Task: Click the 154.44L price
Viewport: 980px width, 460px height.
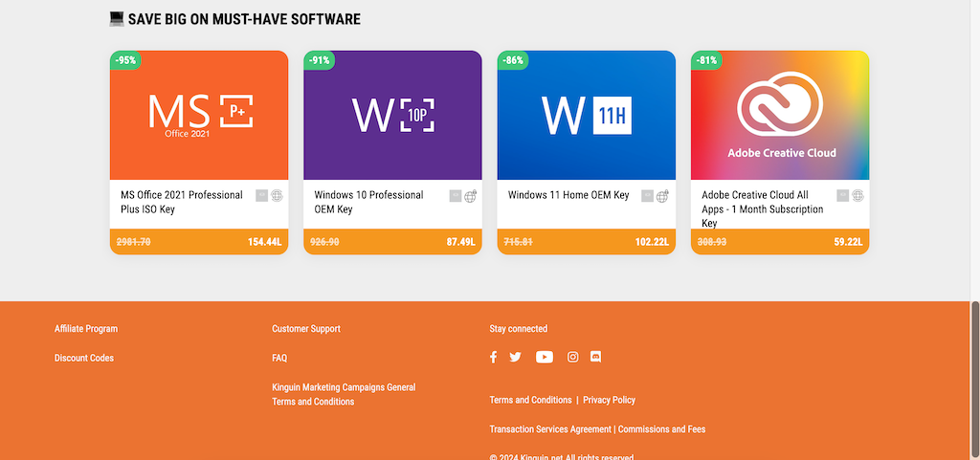Action: pos(264,242)
